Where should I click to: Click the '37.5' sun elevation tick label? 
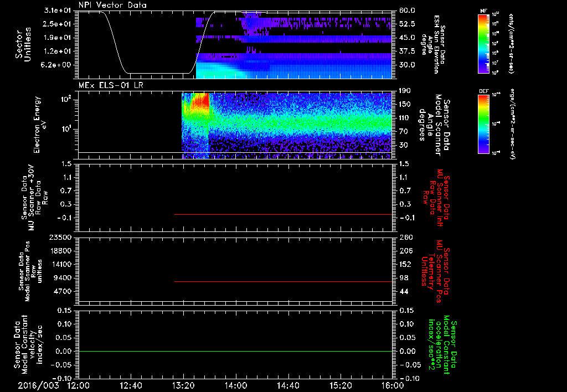tap(407, 51)
